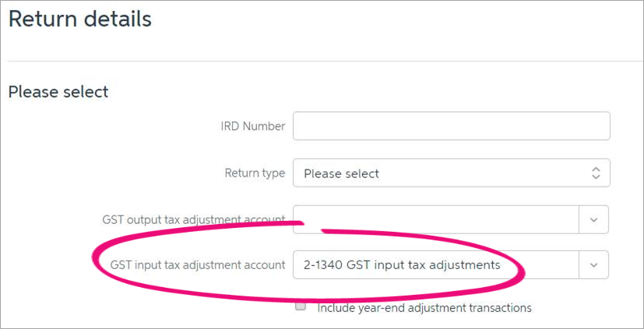Enable Include year-end adjustment transactions checkbox
This screenshot has width=644, height=329.
point(301,306)
